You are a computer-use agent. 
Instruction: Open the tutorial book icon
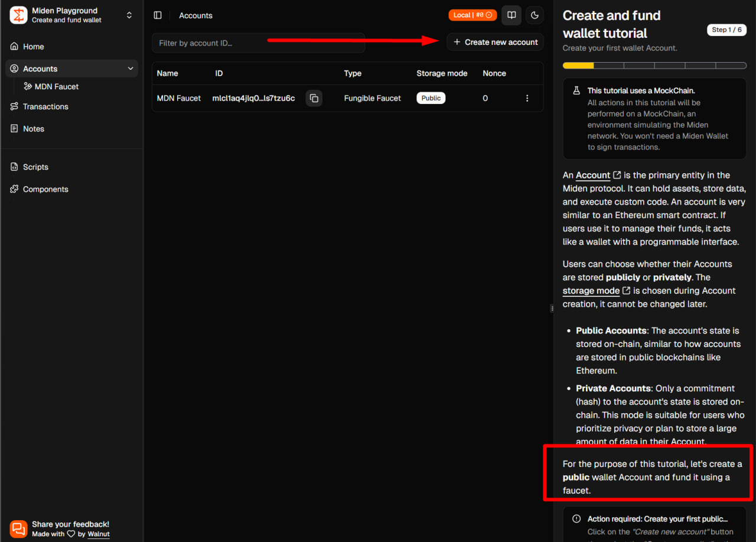click(511, 15)
